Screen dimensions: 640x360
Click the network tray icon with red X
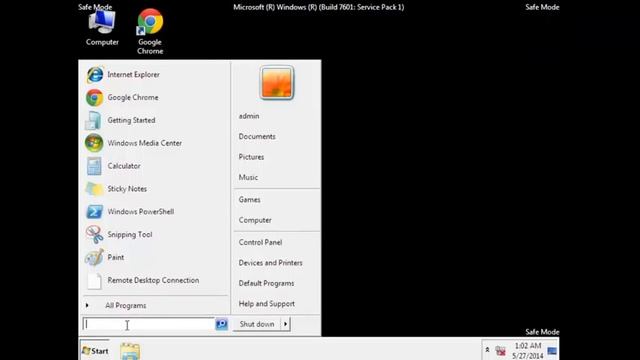tap(500, 351)
